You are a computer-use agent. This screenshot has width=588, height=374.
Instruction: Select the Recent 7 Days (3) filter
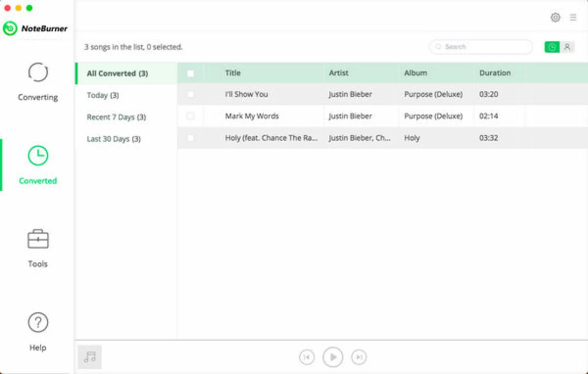point(116,117)
